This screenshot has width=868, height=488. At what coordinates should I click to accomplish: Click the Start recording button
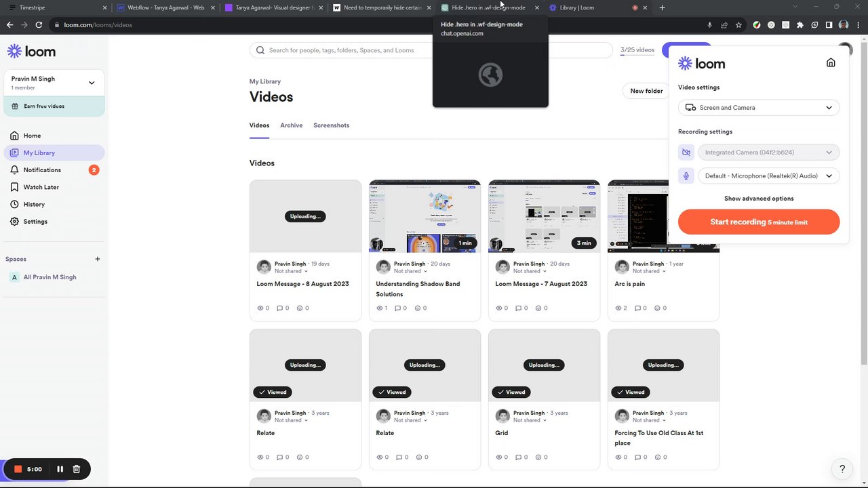pos(759,222)
